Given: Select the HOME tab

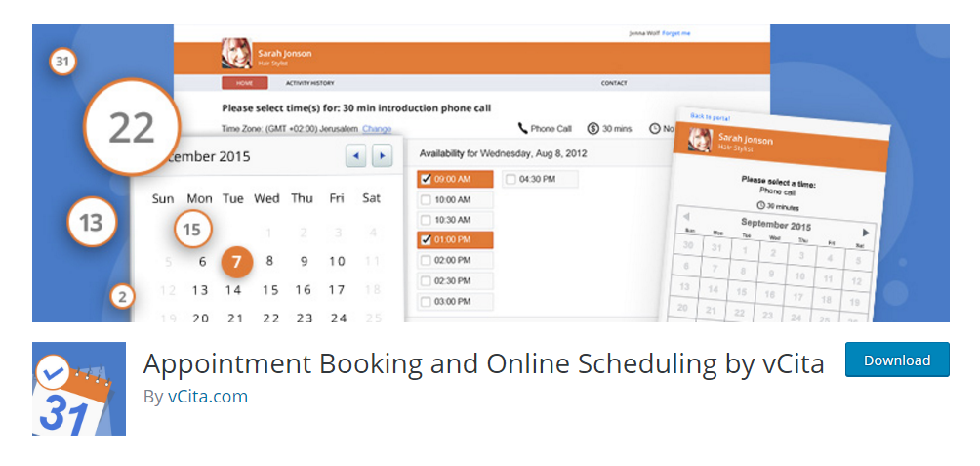Looking at the screenshot, I should (244, 83).
